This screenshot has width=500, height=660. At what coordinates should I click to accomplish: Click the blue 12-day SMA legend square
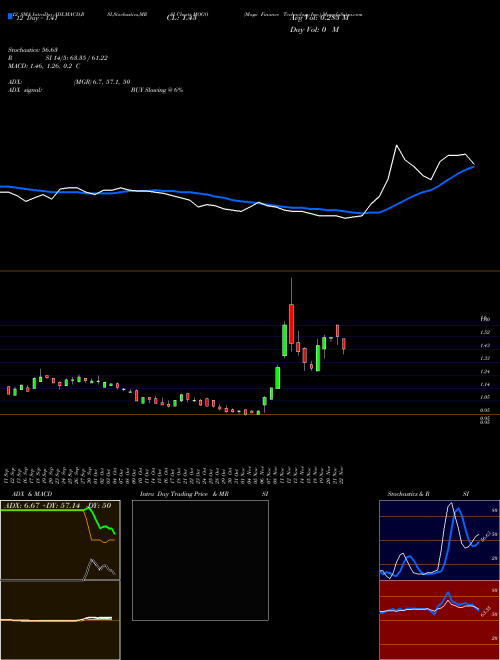click(10, 16)
